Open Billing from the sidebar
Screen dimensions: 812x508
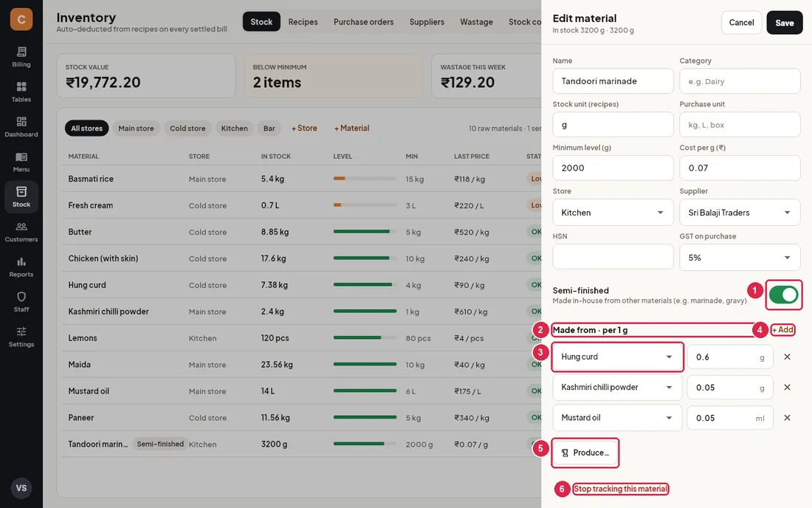[x=21, y=57]
